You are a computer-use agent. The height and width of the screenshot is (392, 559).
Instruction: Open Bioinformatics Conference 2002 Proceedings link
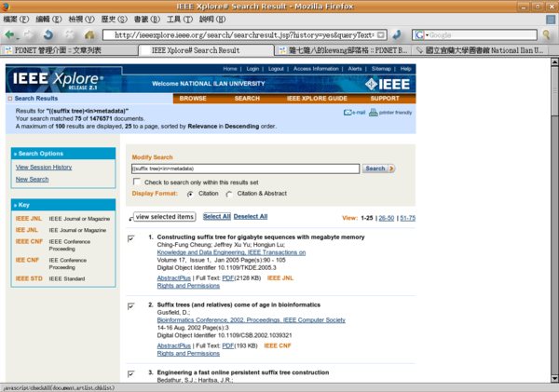click(x=251, y=320)
